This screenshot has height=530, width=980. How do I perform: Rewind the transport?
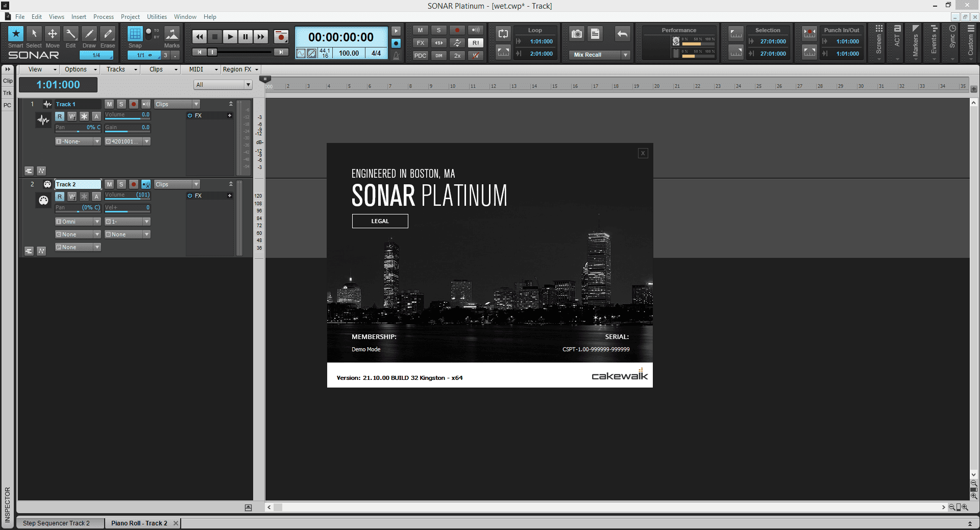[x=200, y=37]
